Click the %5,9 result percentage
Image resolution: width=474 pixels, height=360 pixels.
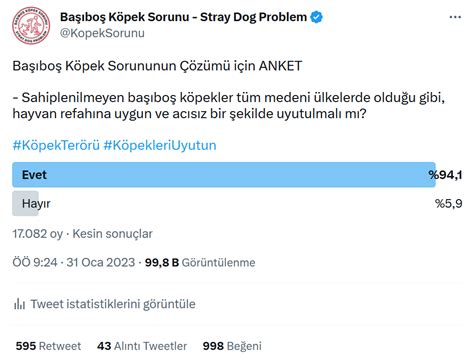[449, 204]
